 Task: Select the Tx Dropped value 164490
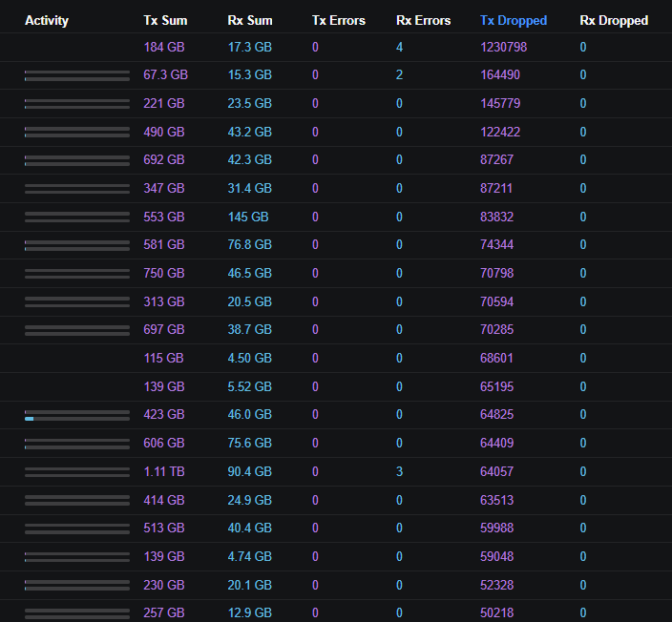[500, 75]
